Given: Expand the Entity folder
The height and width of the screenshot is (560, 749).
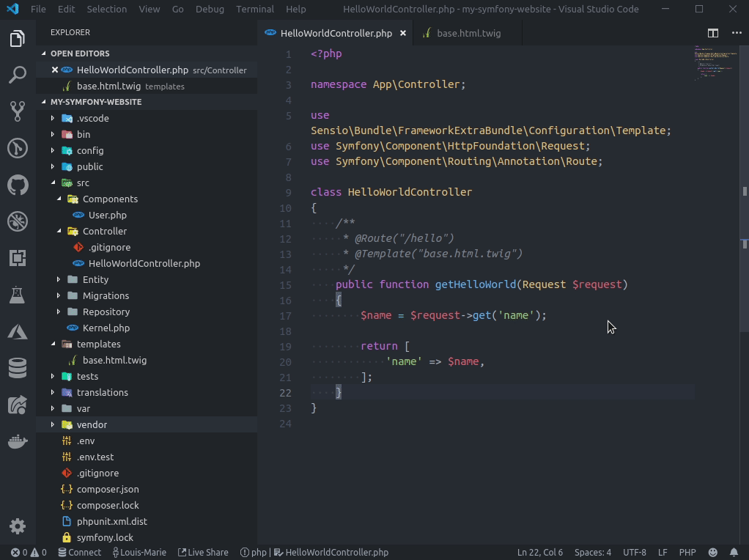Looking at the screenshot, I should 59,279.
